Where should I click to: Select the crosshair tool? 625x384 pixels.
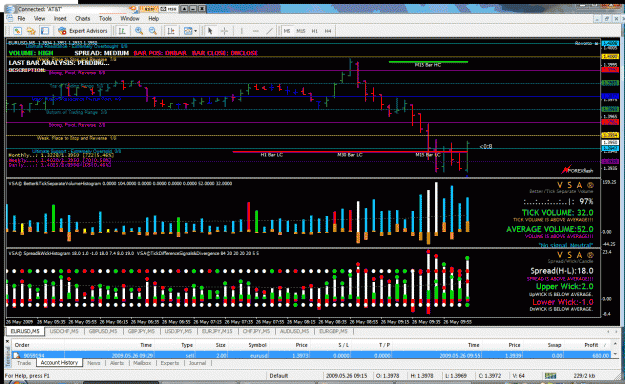(x=224, y=31)
